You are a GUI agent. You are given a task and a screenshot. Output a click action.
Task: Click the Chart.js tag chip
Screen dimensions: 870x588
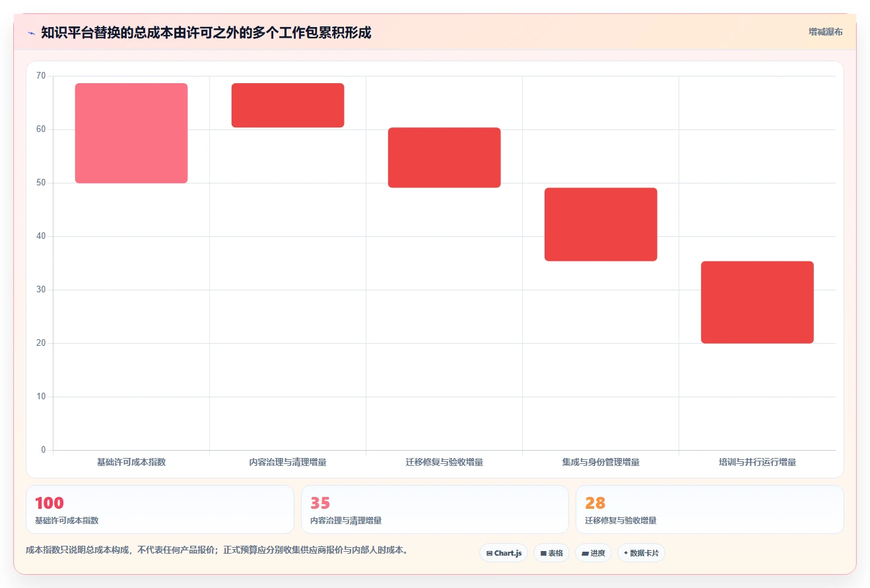click(504, 553)
